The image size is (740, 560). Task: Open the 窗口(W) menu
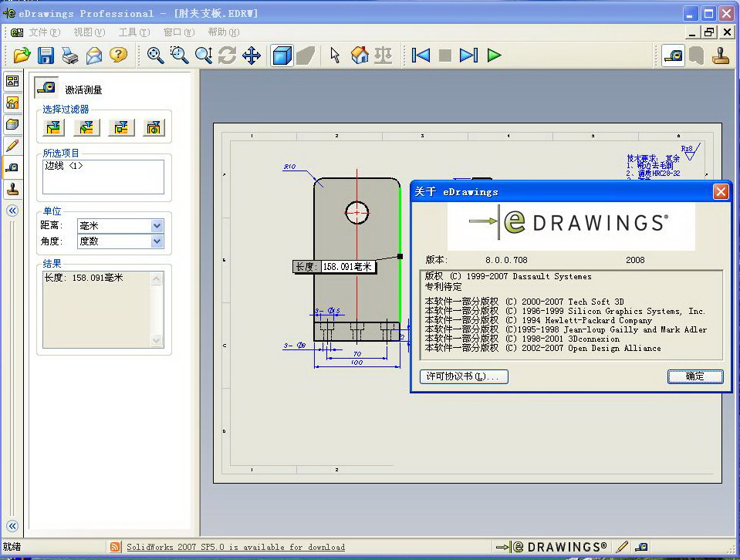coord(179,32)
